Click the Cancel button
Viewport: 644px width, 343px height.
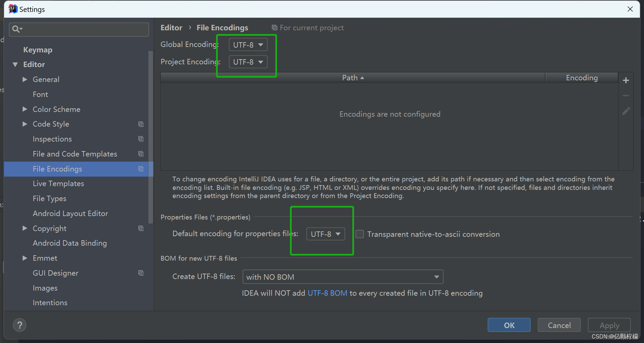559,325
